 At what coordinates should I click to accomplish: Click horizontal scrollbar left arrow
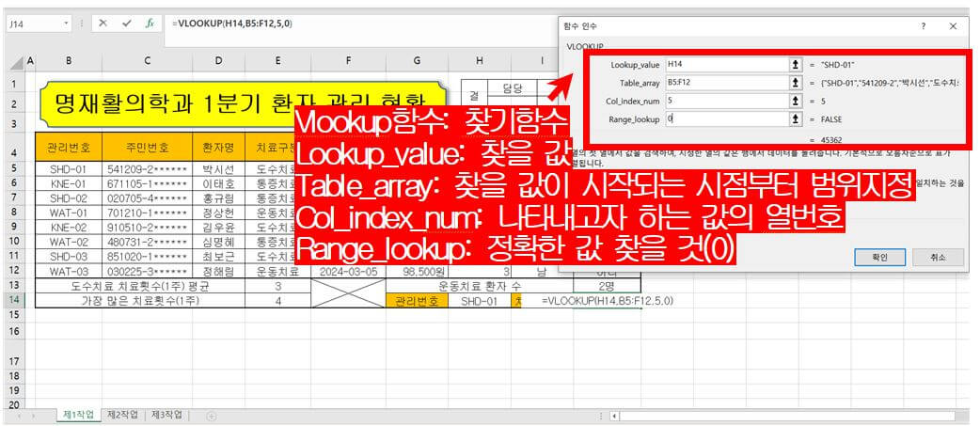(614, 416)
